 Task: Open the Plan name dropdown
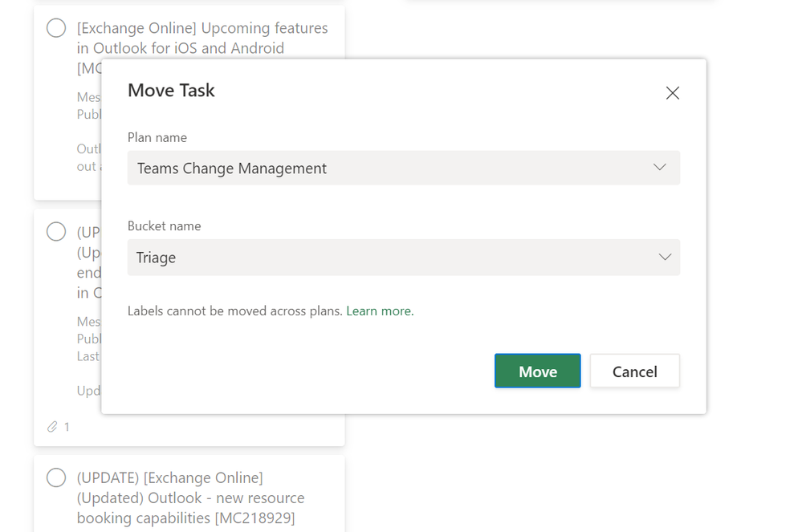click(x=404, y=168)
